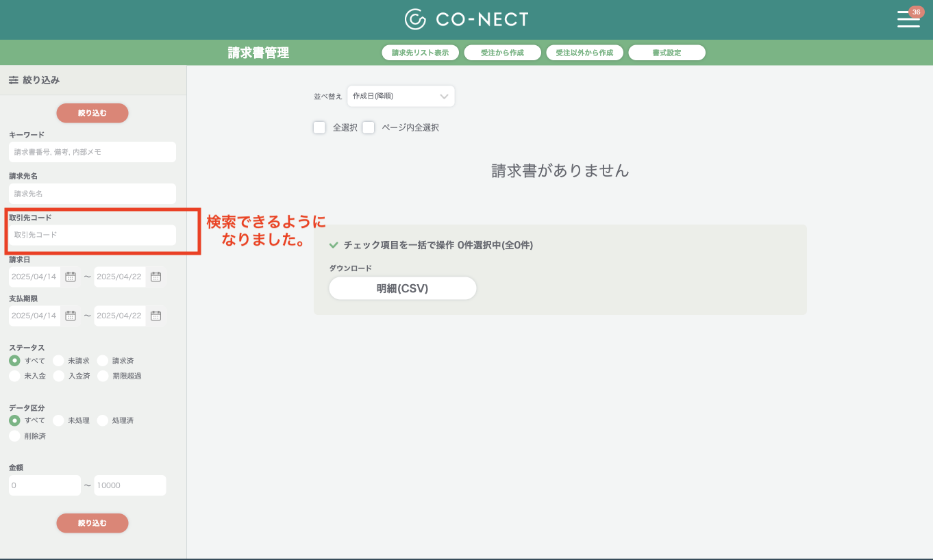Select the 入金済 status radio
Image resolution: width=933 pixels, height=560 pixels.
[58, 376]
